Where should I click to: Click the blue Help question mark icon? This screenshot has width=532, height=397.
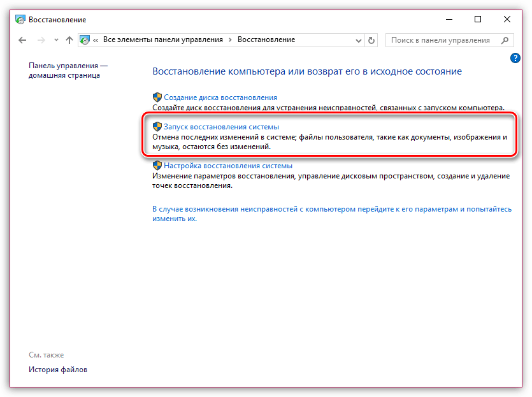point(515,58)
